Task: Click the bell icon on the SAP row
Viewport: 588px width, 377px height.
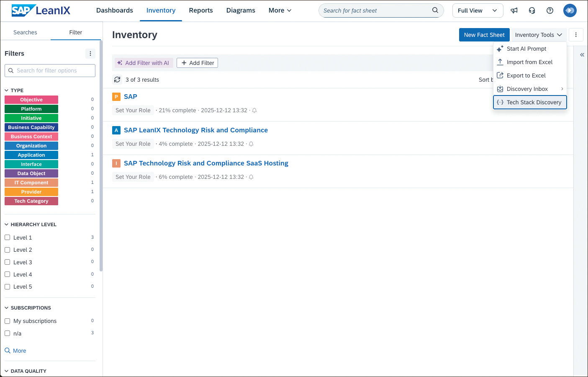Action: click(x=254, y=111)
